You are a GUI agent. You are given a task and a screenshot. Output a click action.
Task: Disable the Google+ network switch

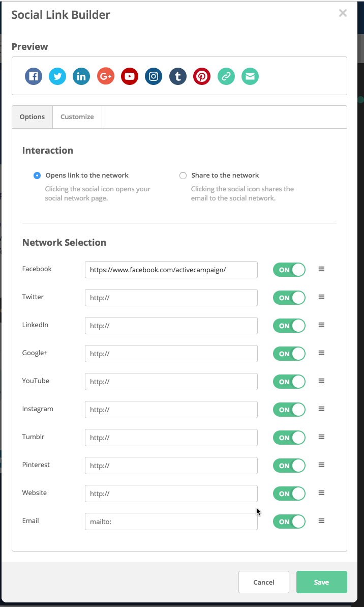click(x=289, y=354)
